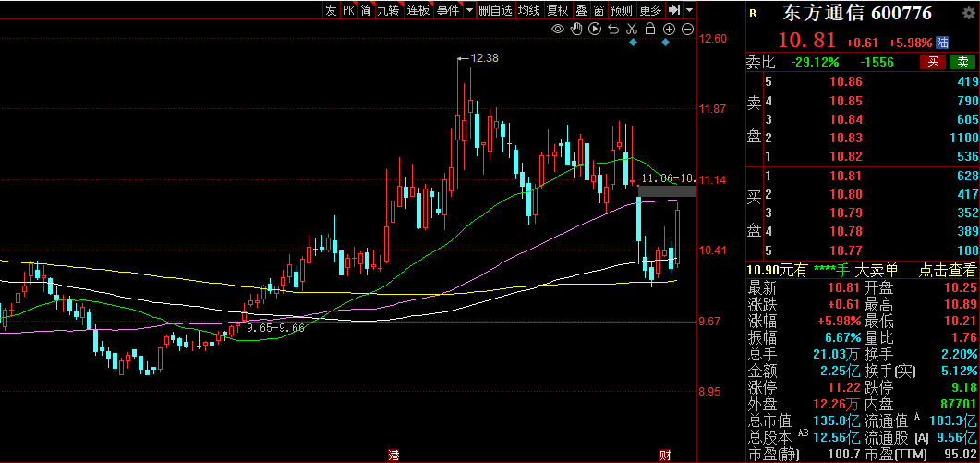Image resolution: width=980 pixels, height=463 pixels.
Task: Click the red 买 buy button
Action: coord(933,62)
